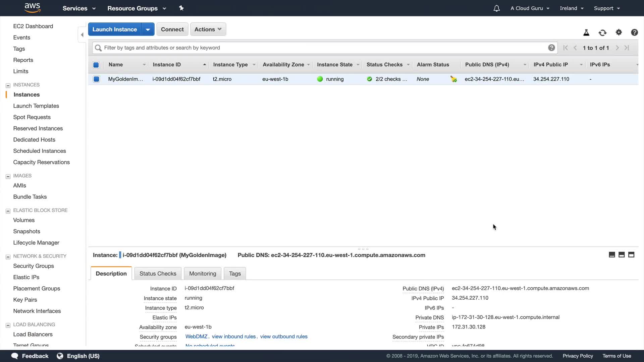The height and width of the screenshot is (362, 644).
Task: Deselect the MyGoldenImage instance checkbox
Action: point(96,79)
